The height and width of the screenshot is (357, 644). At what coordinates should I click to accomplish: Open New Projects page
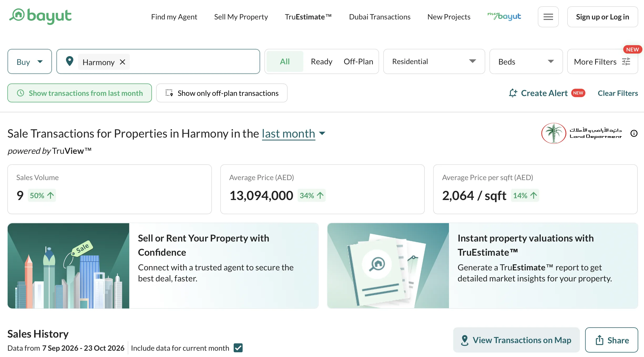tap(449, 17)
